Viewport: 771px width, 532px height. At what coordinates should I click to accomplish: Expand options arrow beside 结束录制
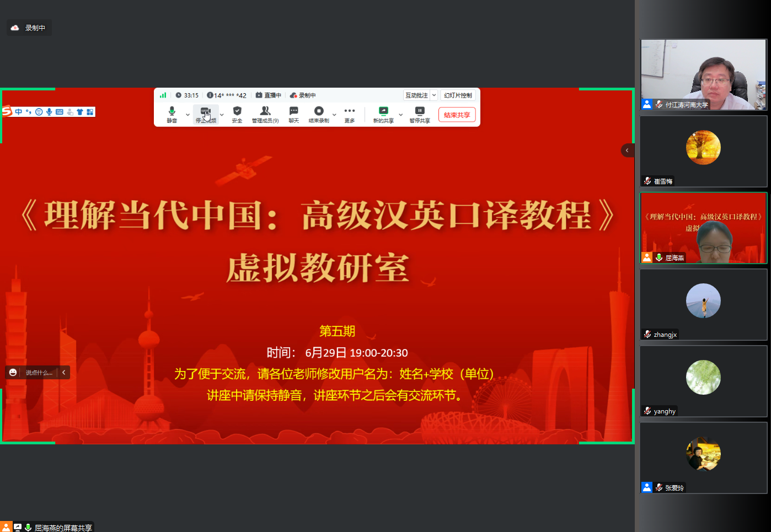coord(334,115)
